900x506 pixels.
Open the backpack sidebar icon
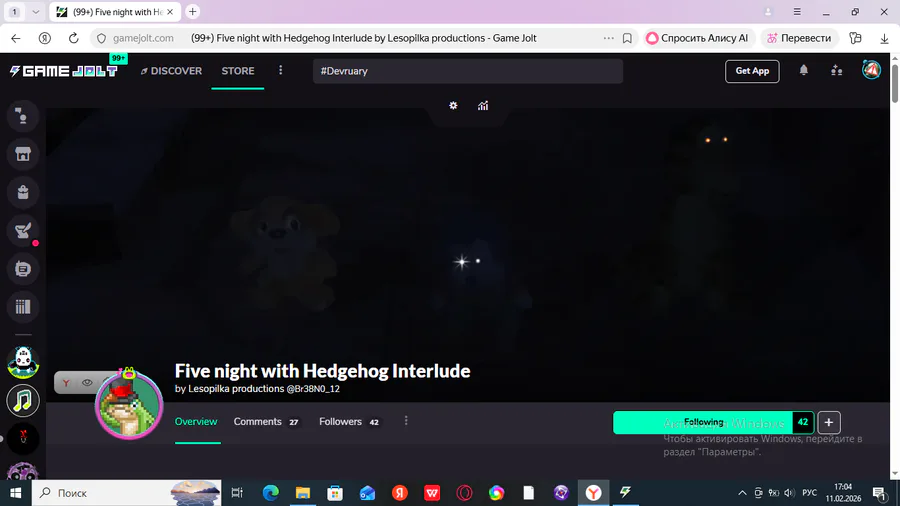(x=23, y=192)
